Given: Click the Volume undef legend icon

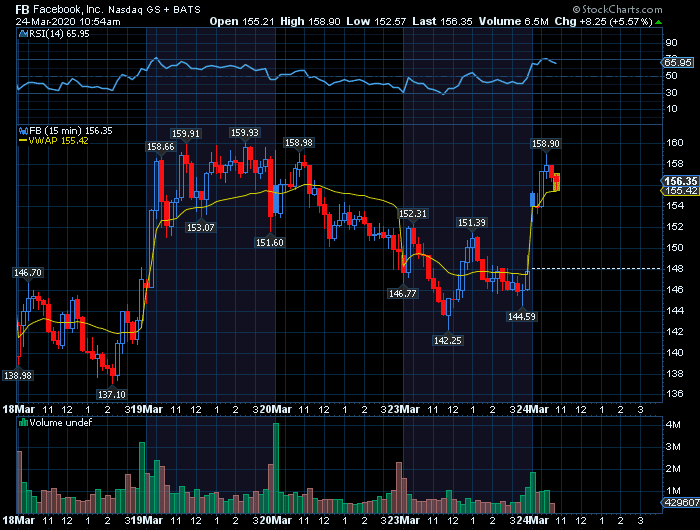Looking at the screenshot, I should click(x=24, y=422).
